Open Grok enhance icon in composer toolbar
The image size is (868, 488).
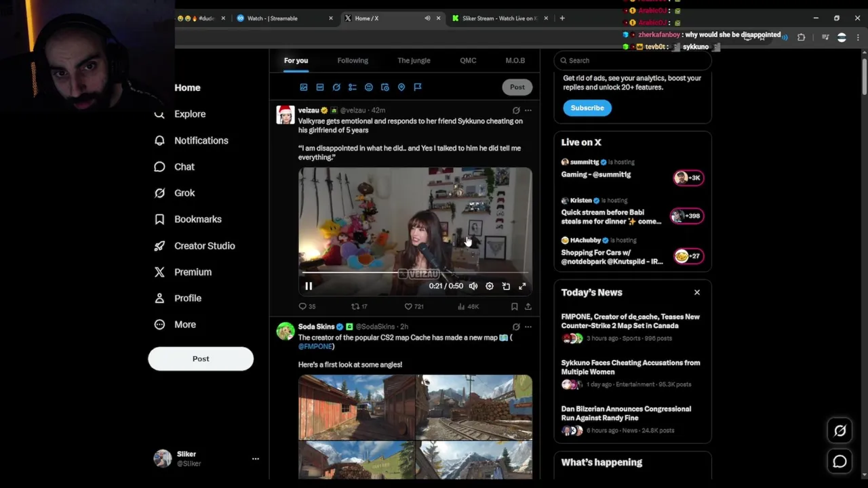click(x=336, y=87)
